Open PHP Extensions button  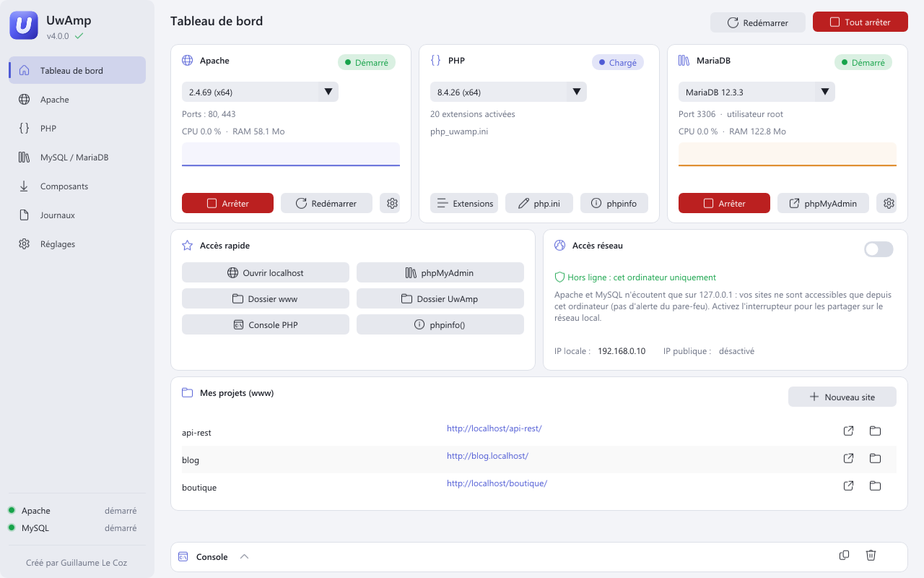464,203
